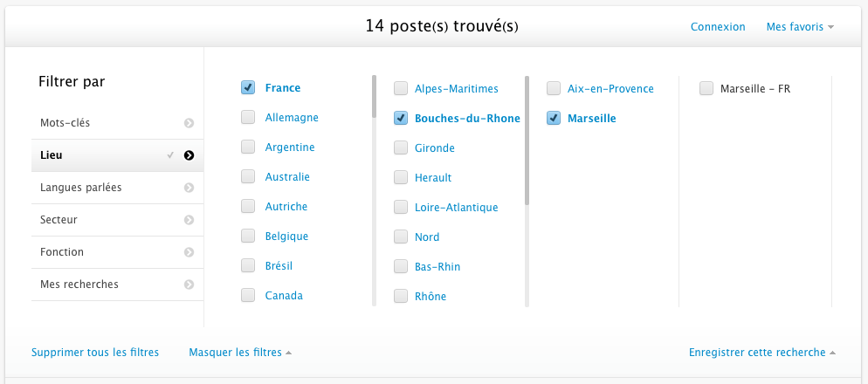The width and height of the screenshot is (868, 384).
Task: Click Supprimer tous les filtres link
Action: pyautogui.click(x=95, y=352)
